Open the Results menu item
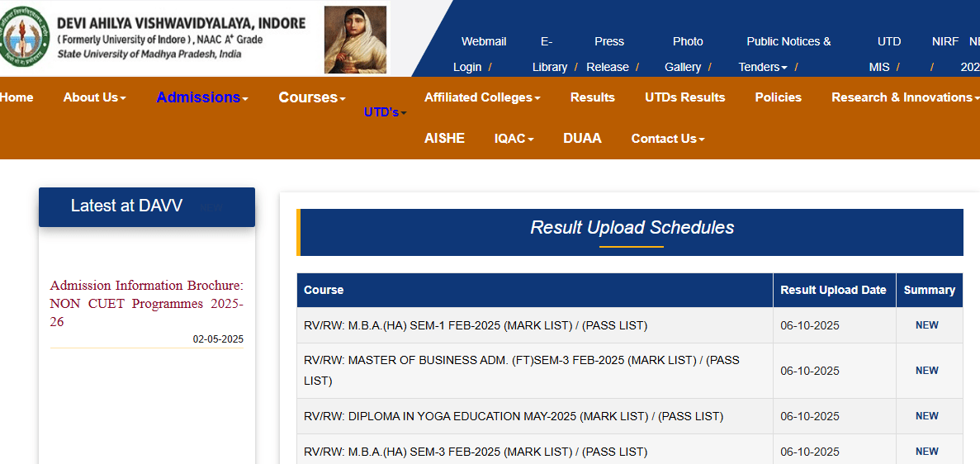Screen dimensions: 980x464 tap(592, 97)
